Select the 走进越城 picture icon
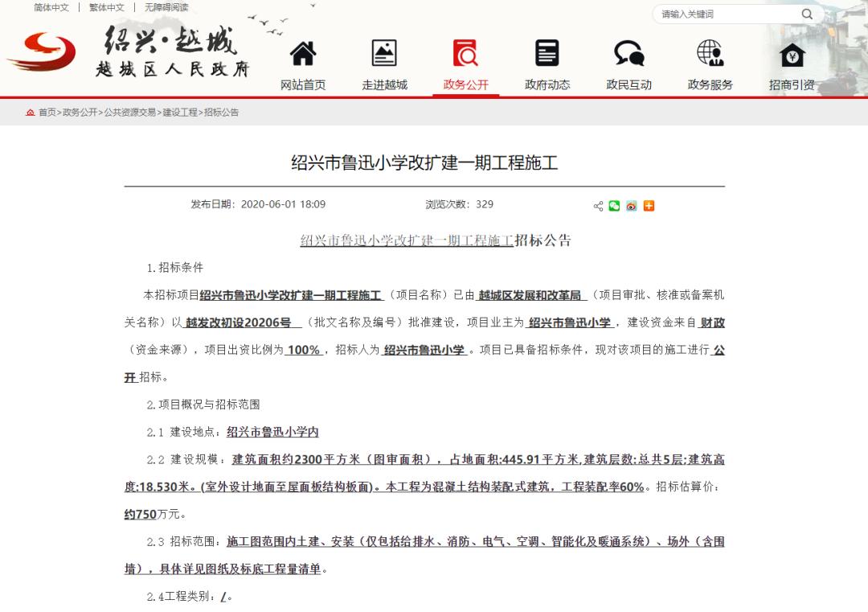The width and height of the screenshot is (868, 612). coord(384,53)
